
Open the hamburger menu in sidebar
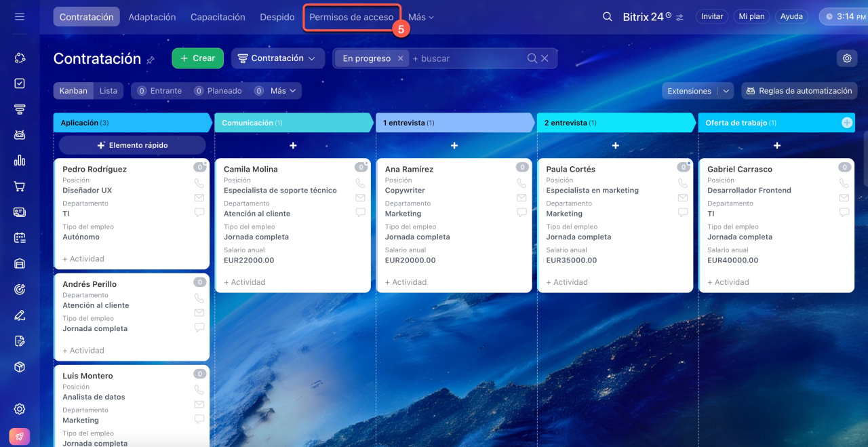(20, 16)
